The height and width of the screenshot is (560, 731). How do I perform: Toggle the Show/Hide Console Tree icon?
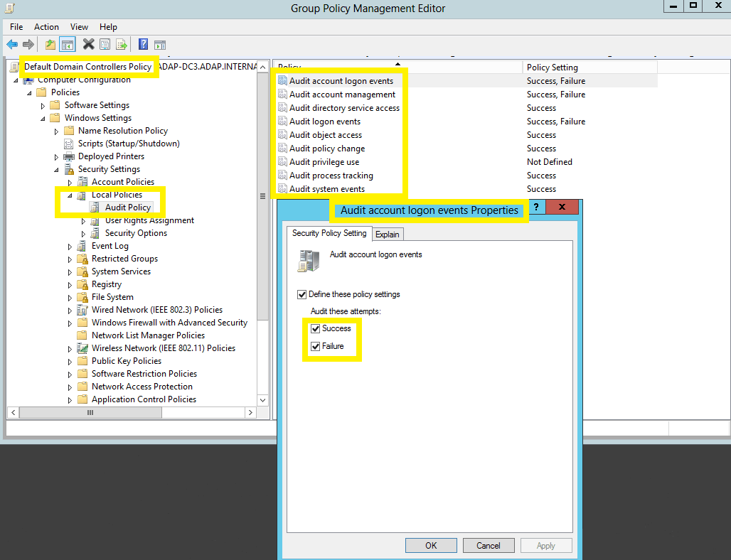pos(68,44)
